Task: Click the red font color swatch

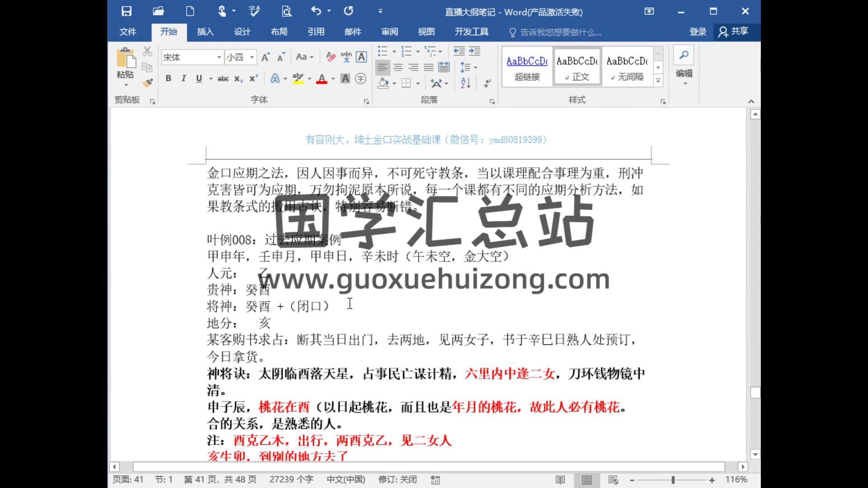Action: pos(321,79)
